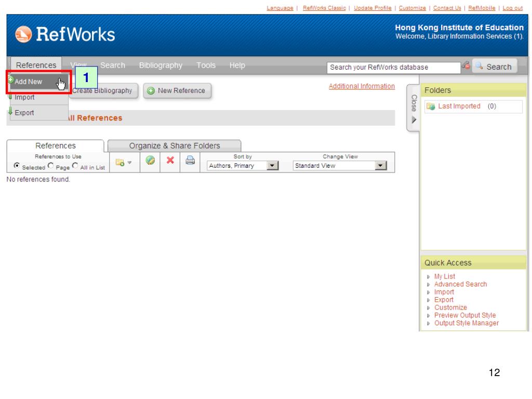Screen dimensions: 532x399
Task: Open the Customize link at top
Action: (x=412, y=8)
